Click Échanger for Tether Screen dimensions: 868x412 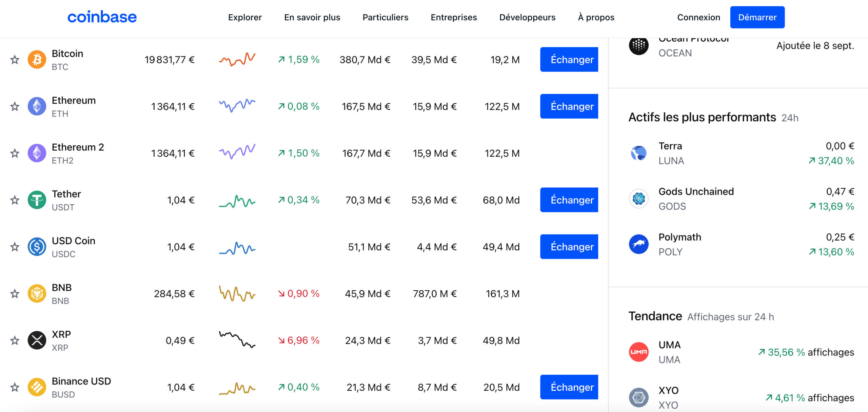tap(569, 200)
